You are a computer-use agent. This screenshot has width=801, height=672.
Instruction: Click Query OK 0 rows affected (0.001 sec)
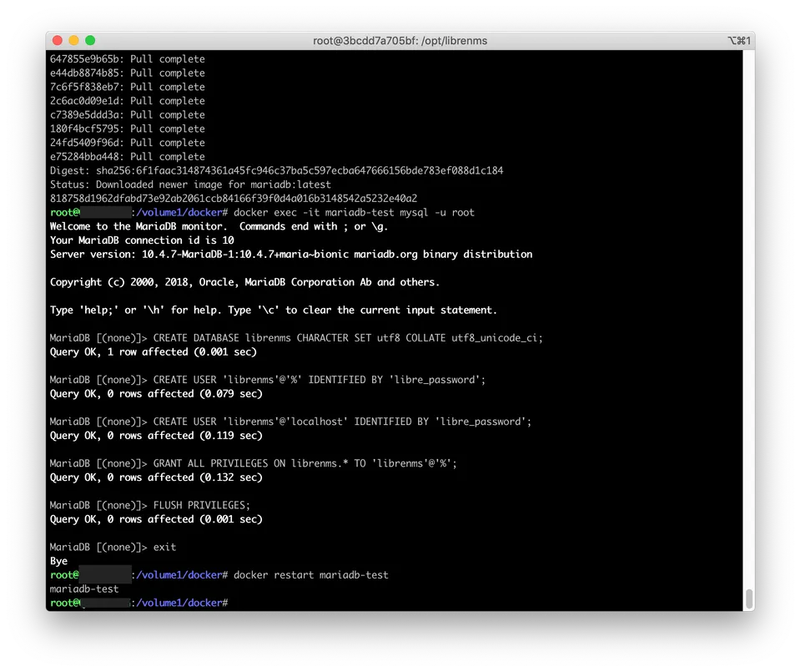[156, 519]
